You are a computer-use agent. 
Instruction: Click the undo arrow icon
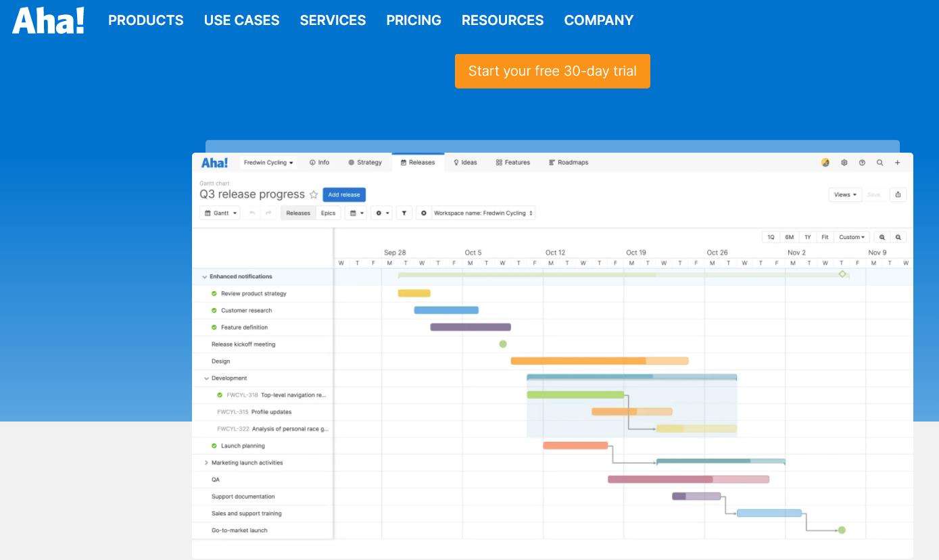point(252,213)
